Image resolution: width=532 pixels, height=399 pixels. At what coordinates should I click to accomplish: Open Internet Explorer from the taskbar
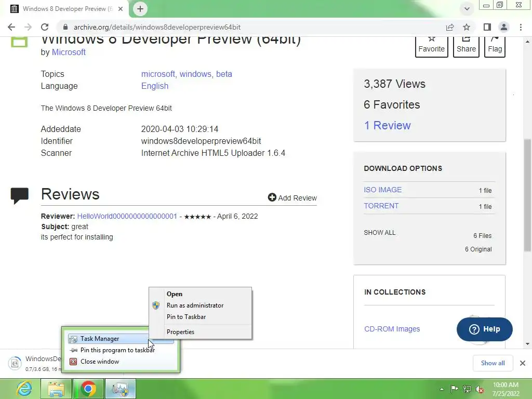click(x=24, y=389)
